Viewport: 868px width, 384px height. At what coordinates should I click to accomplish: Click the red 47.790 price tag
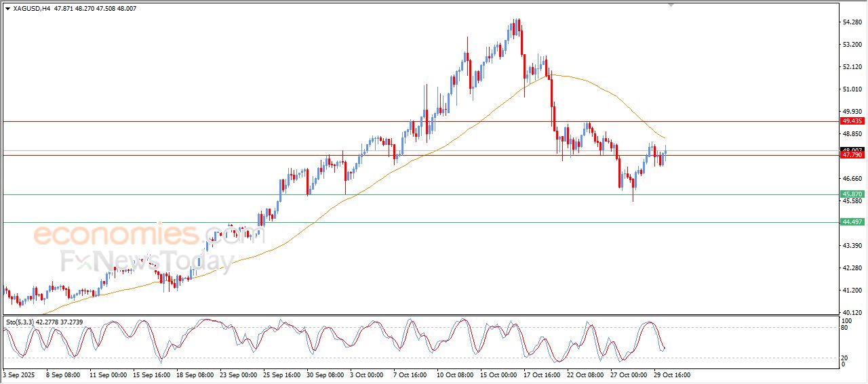click(852, 155)
